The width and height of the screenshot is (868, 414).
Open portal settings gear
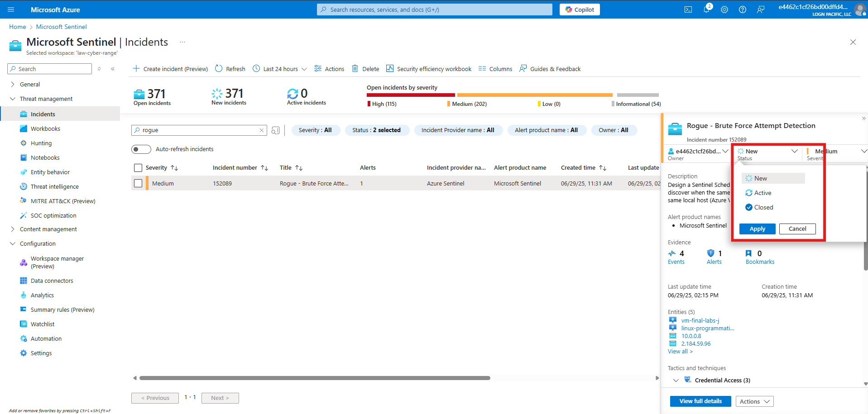[724, 10]
